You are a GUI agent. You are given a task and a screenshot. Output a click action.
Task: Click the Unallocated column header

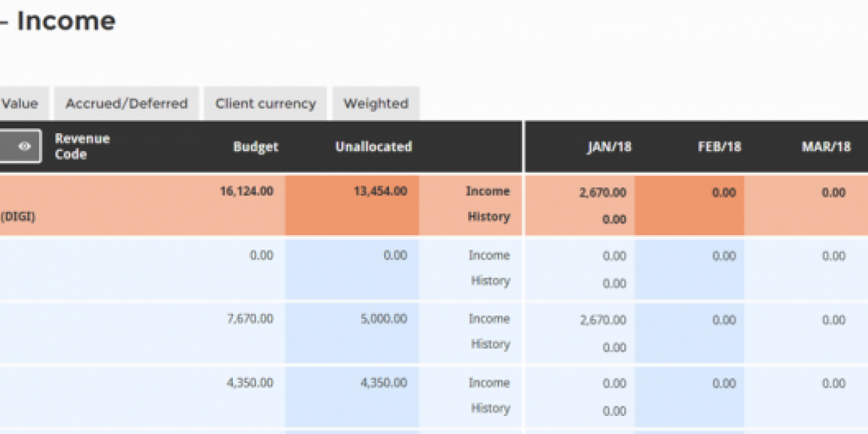click(373, 146)
